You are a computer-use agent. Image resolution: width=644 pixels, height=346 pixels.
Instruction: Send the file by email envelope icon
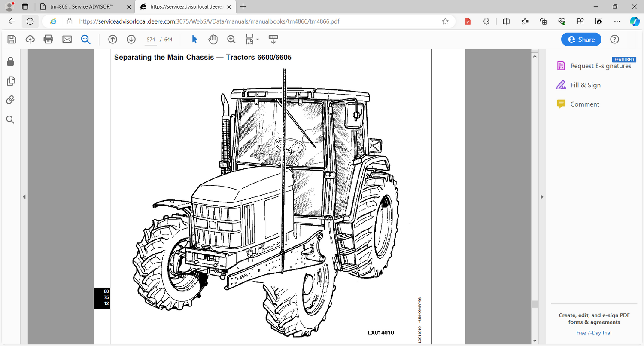coord(67,40)
